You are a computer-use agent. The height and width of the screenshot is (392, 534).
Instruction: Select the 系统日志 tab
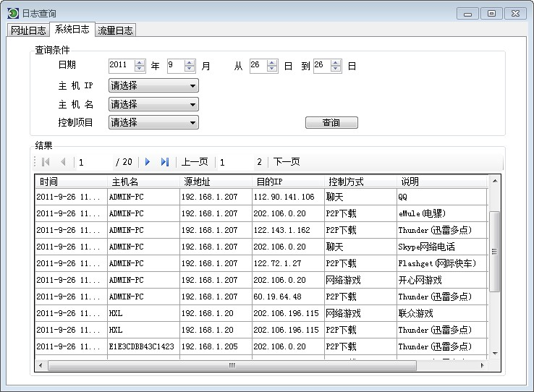click(x=72, y=29)
